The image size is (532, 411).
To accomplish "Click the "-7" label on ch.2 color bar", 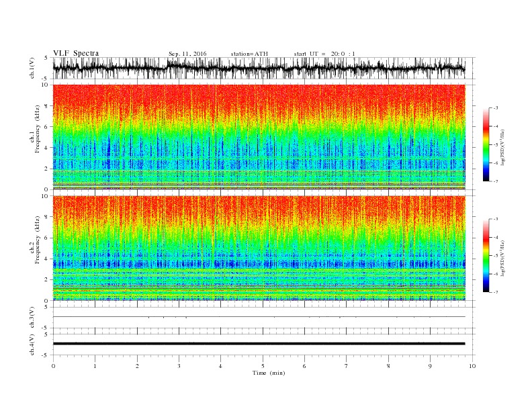I will tap(496, 292).
